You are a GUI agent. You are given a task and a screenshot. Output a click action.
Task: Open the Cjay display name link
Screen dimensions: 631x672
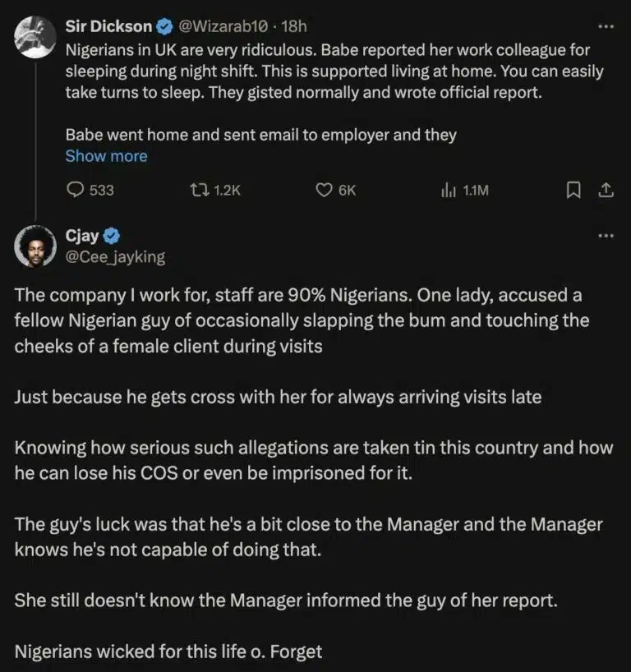tap(82, 236)
